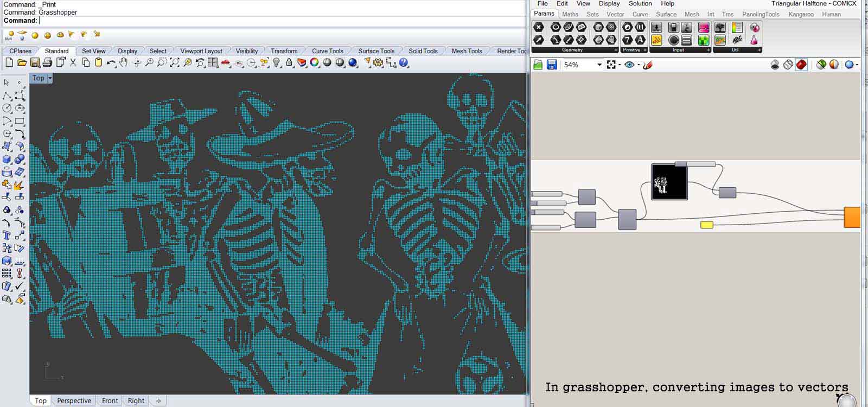868x407 pixels.
Task: Select the Cut scissors icon
Action: [x=73, y=63]
